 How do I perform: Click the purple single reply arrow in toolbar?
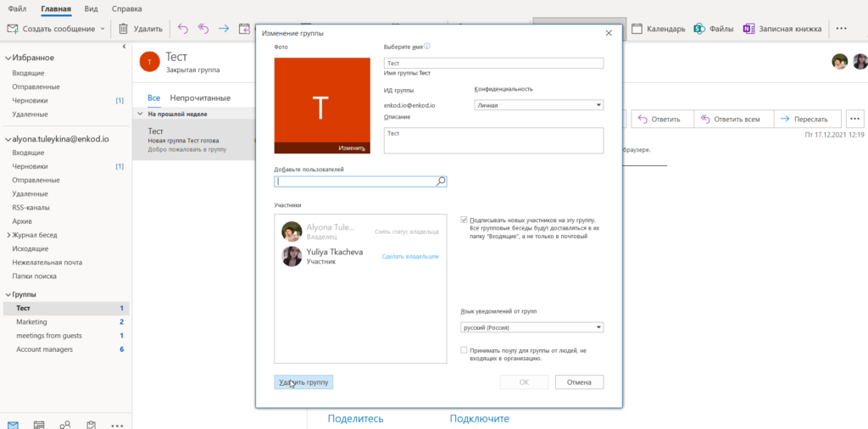[x=183, y=29]
